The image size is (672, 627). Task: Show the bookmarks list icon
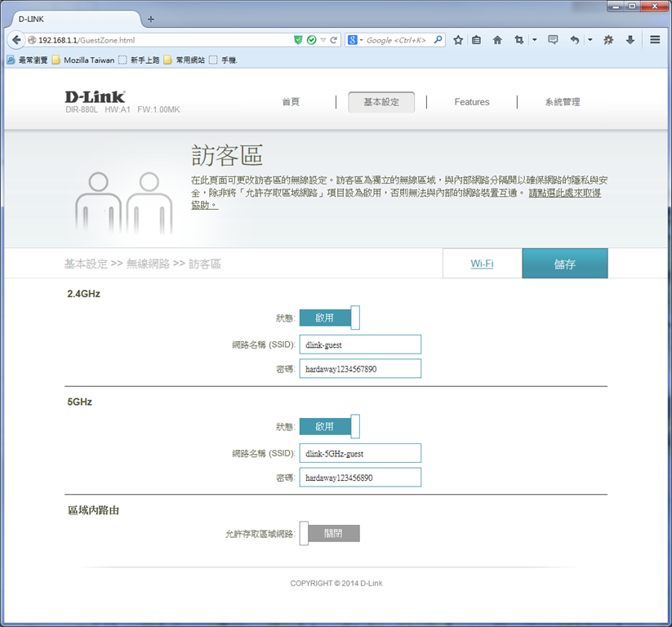click(x=476, y=40)
